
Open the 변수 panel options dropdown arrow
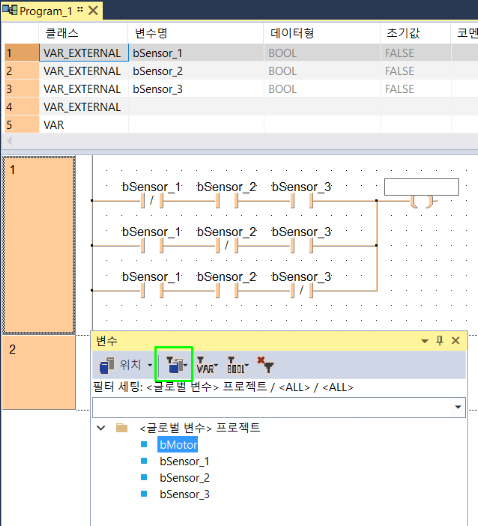tap(425, 341)
